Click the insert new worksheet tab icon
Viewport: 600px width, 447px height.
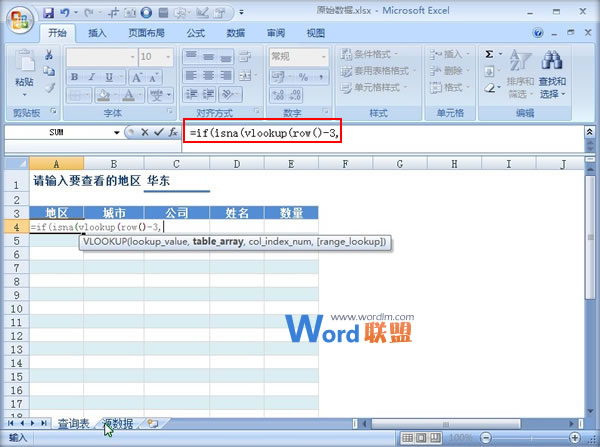[153, 424]
